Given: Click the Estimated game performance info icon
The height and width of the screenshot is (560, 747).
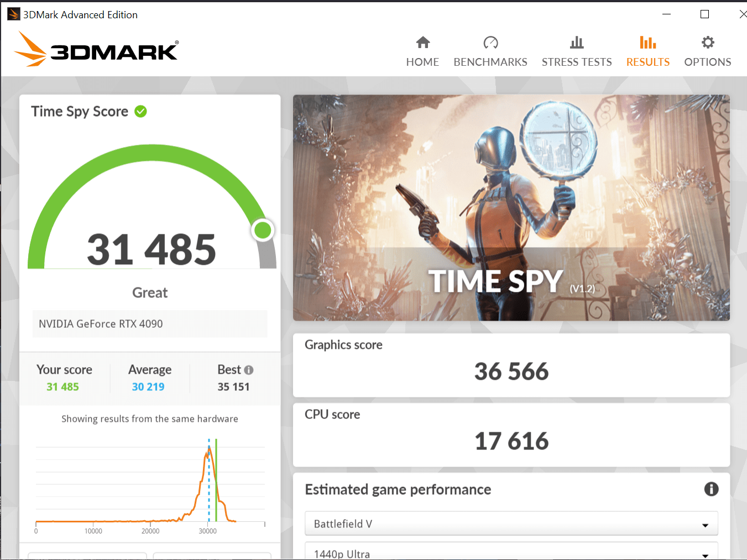Looking at the screenshot, I should click(x=711, y=489).
